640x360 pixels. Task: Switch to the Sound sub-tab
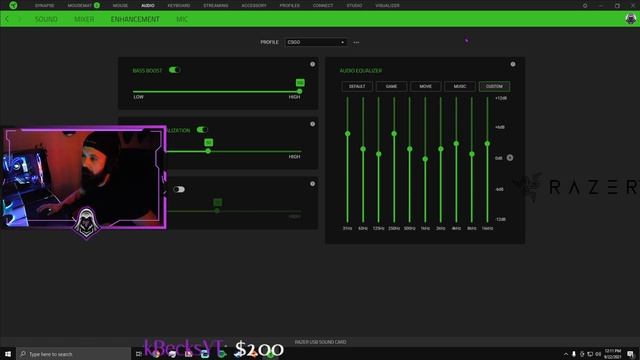[x=46, y=19]
